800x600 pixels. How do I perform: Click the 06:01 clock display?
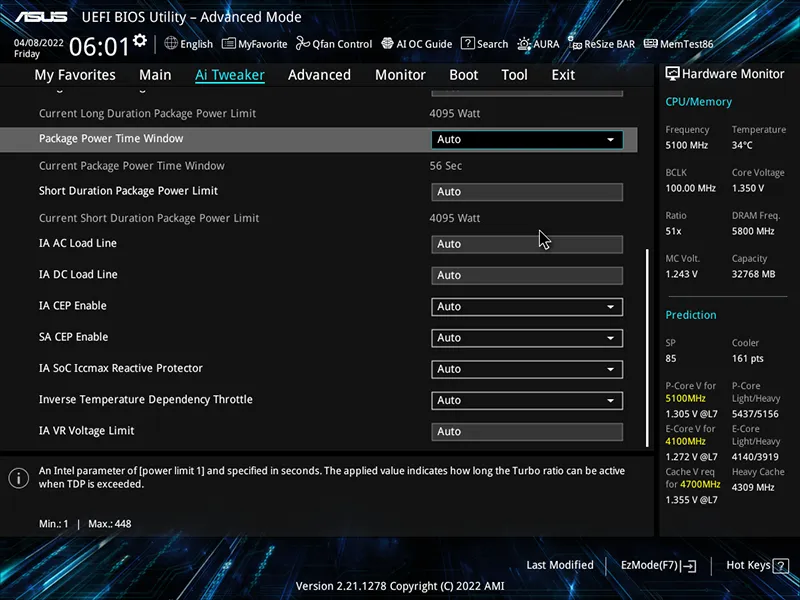pyautogui.click(x=99, y=47)
